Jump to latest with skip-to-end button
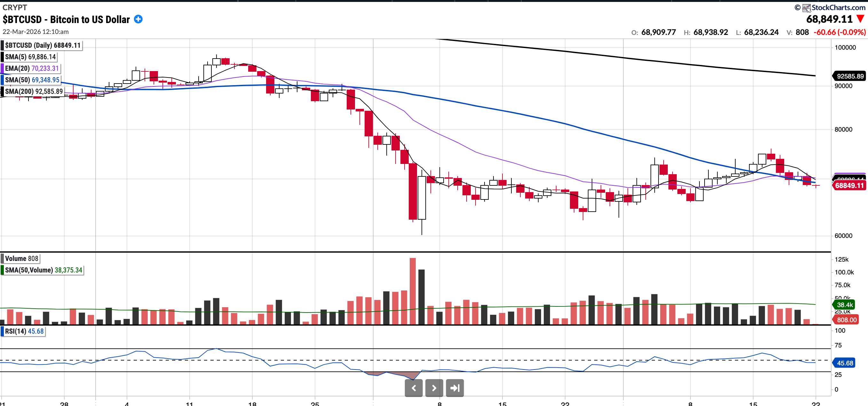 click(454, 388)
